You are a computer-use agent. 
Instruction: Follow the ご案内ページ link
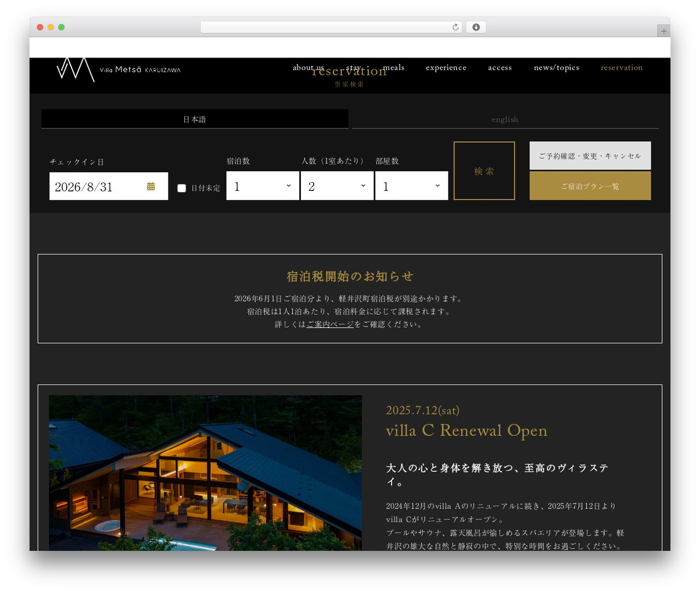(x=330, y=324)
